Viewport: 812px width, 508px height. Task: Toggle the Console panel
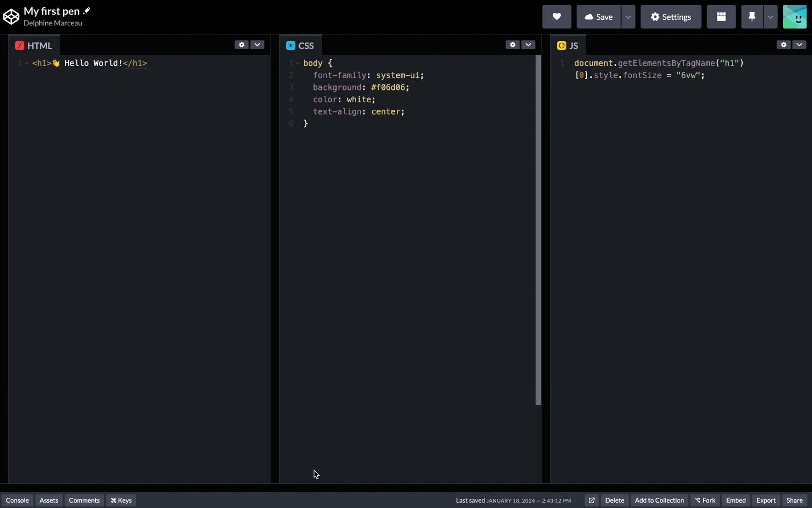17,500
